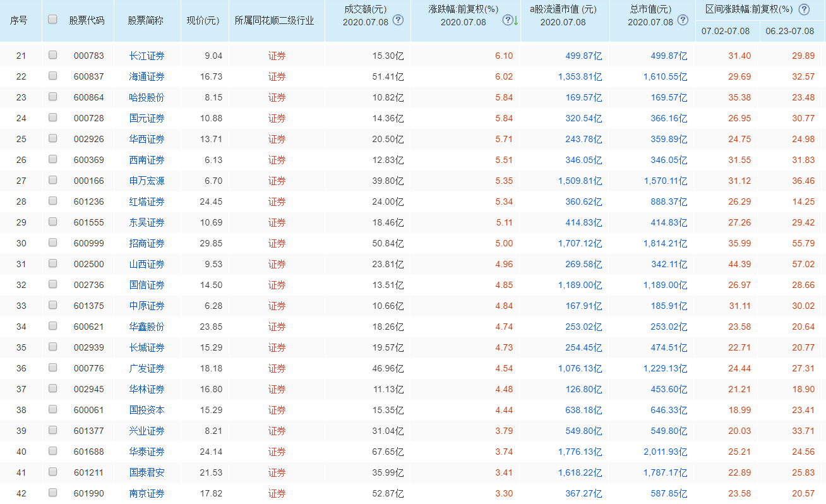Select checkbox for stock 600837 海通证券

coord(52,76)
